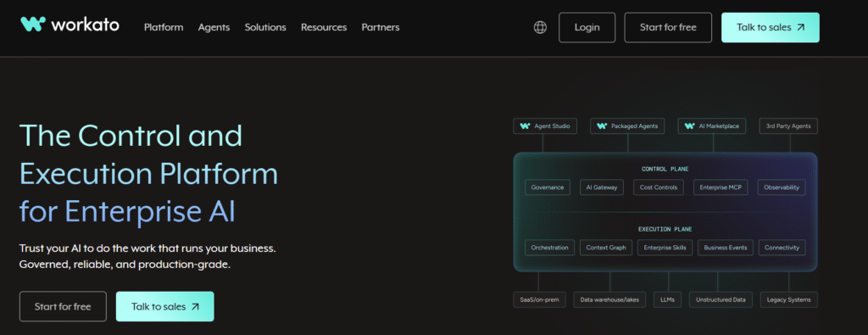Screen dimensions: 868x335
Task: Click the Observability box
Action: [782, 187]
